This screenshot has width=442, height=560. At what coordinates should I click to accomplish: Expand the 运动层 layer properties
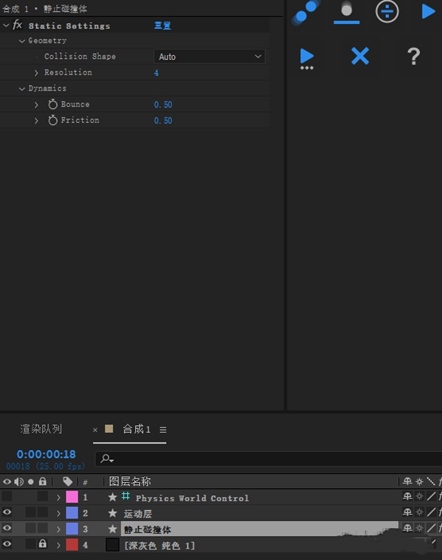point(58,514)
